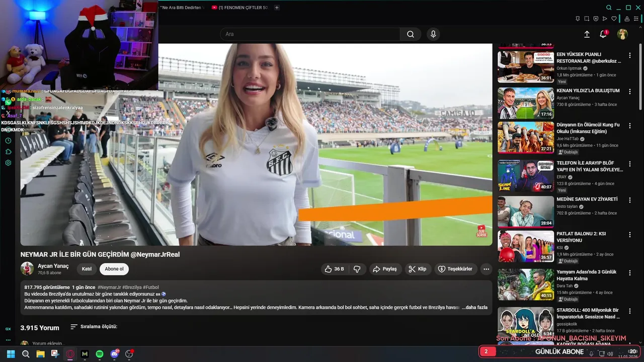Open Windows Start menu
The width and height of the screenshot is (644, 362).
[x=11, y=354]
